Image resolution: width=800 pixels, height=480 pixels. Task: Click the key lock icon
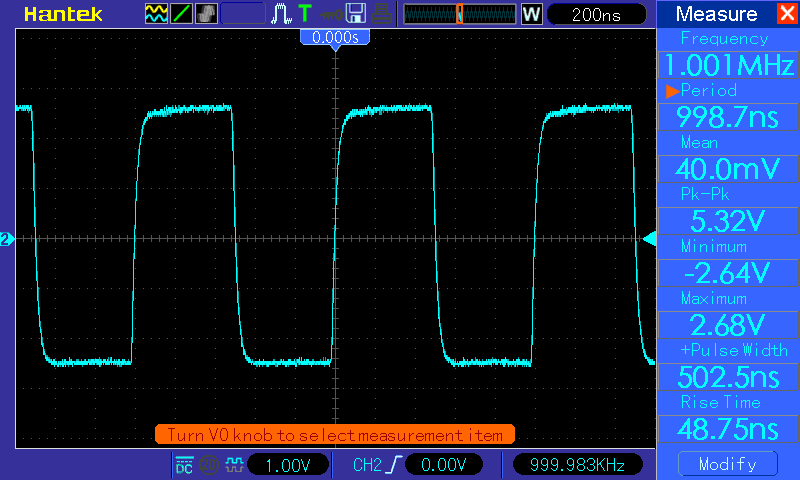pos(332,14)
